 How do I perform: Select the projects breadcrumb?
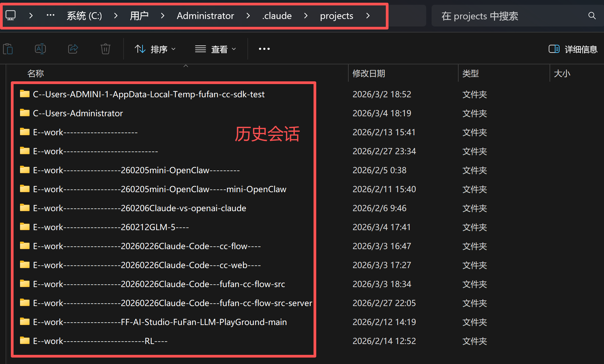click(337, 16)
